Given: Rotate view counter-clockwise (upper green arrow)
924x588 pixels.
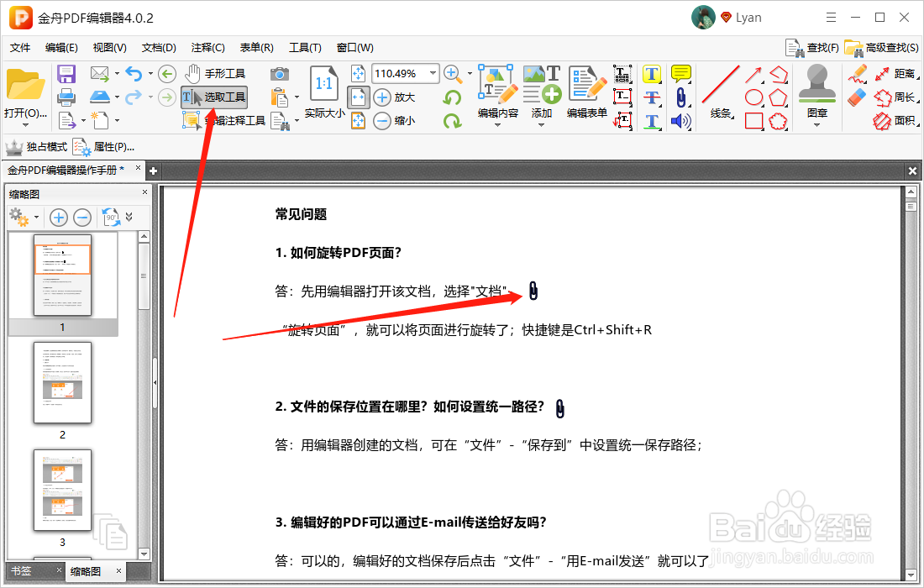Looking at the screenshot, I should click(452, 97).
